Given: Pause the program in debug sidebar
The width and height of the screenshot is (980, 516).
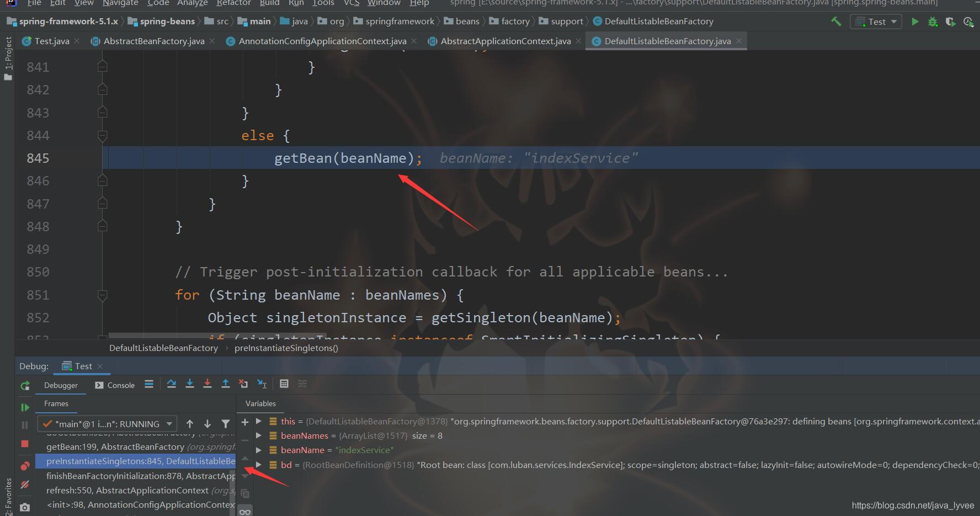Looking at the screenshot, I should point(25,425).
